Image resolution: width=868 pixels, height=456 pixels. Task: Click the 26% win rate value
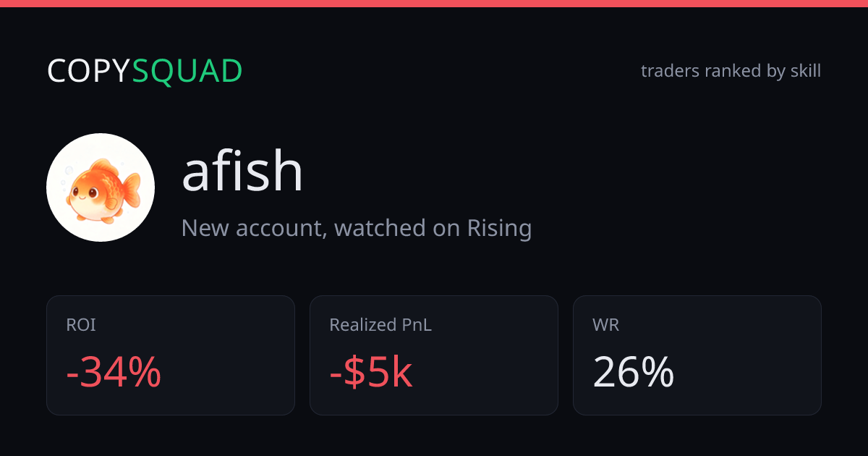coord(634,373)
